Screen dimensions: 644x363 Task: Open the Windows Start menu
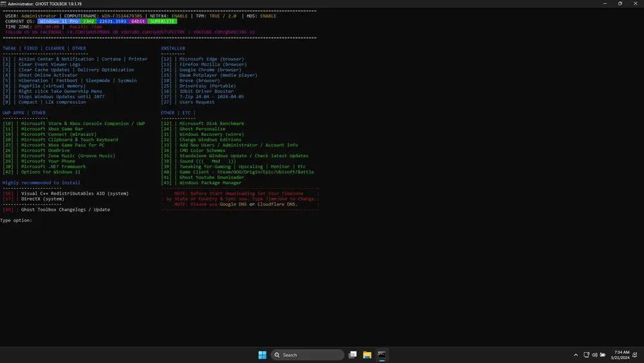[x=262, y=355]
